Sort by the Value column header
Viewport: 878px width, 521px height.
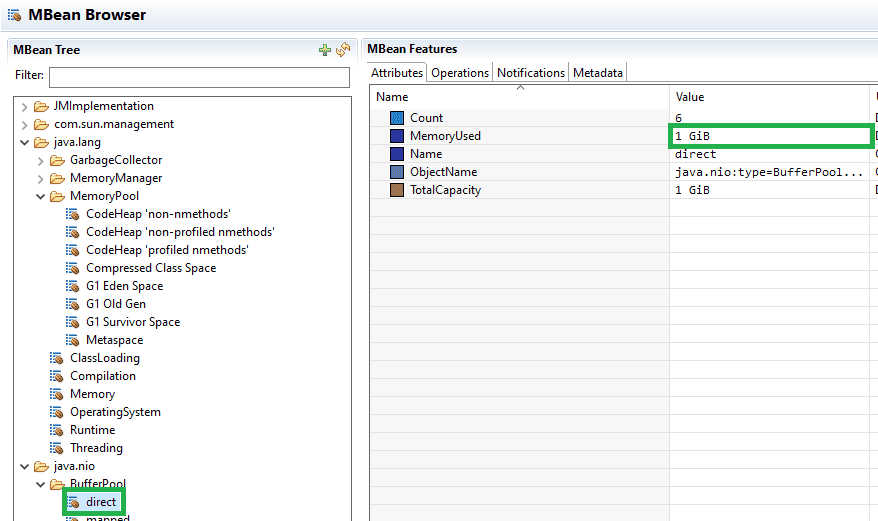coord(769,97)
